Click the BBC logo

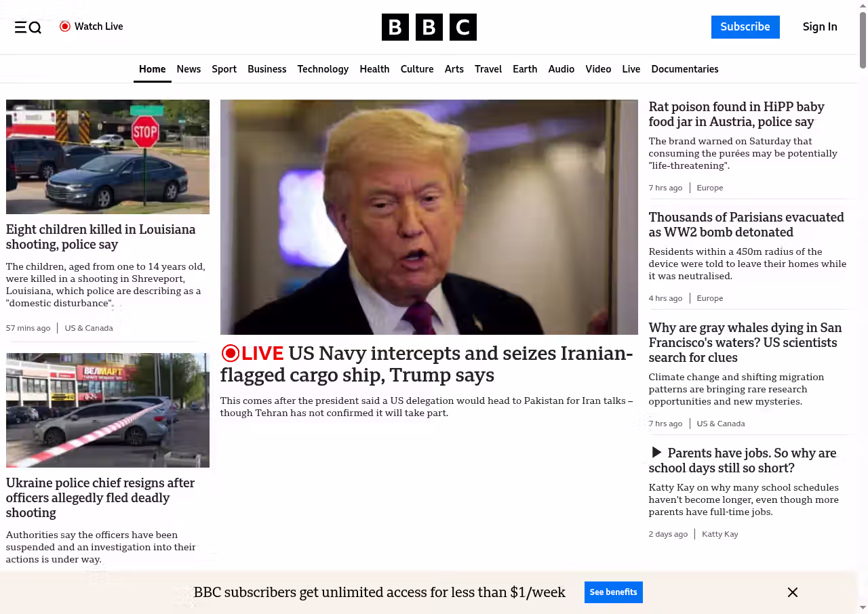[429, 27]
